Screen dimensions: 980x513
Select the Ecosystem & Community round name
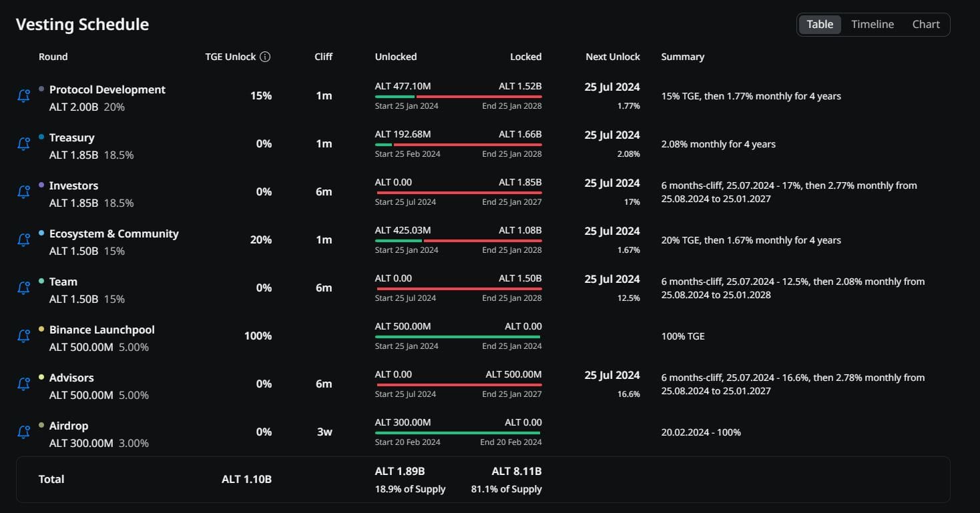pyautogui.click(x=114, y=233)
